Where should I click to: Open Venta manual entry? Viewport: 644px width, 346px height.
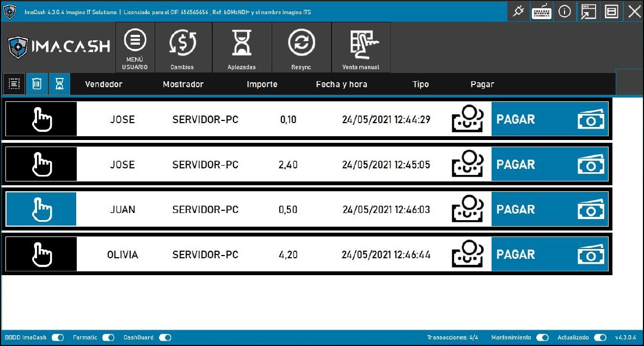[x=360, y=48]
